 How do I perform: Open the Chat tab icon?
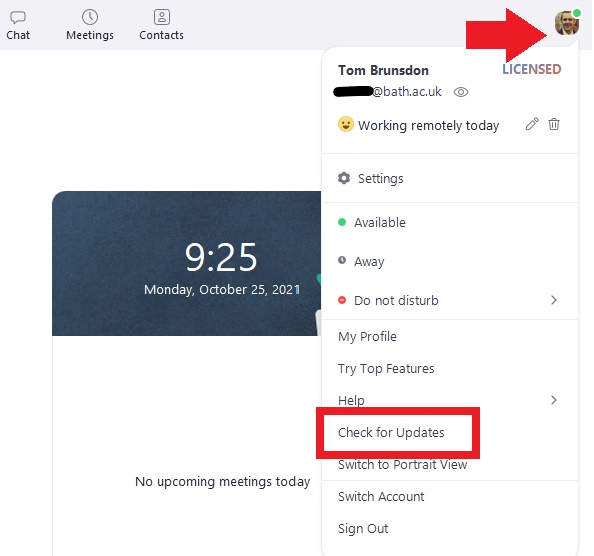(x=18, y=17)
